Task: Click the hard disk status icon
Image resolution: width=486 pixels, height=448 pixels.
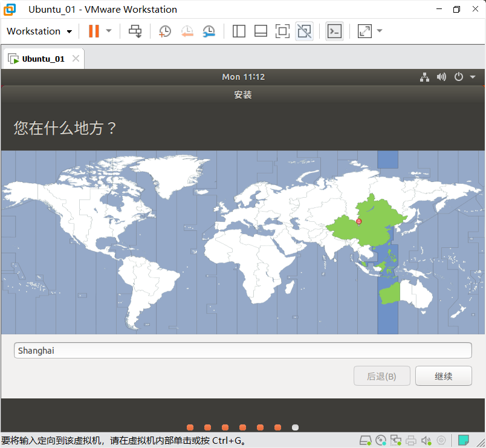Action: [x=366, y=440]
